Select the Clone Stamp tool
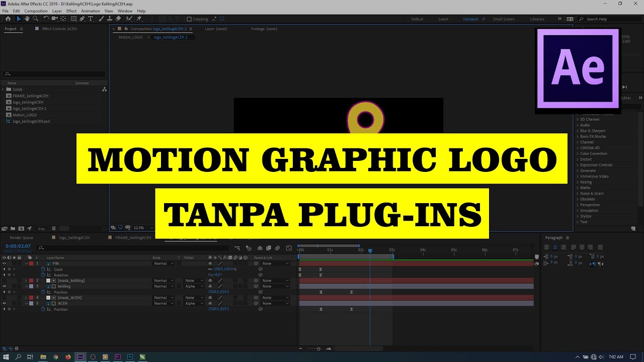 click(110, 19)
